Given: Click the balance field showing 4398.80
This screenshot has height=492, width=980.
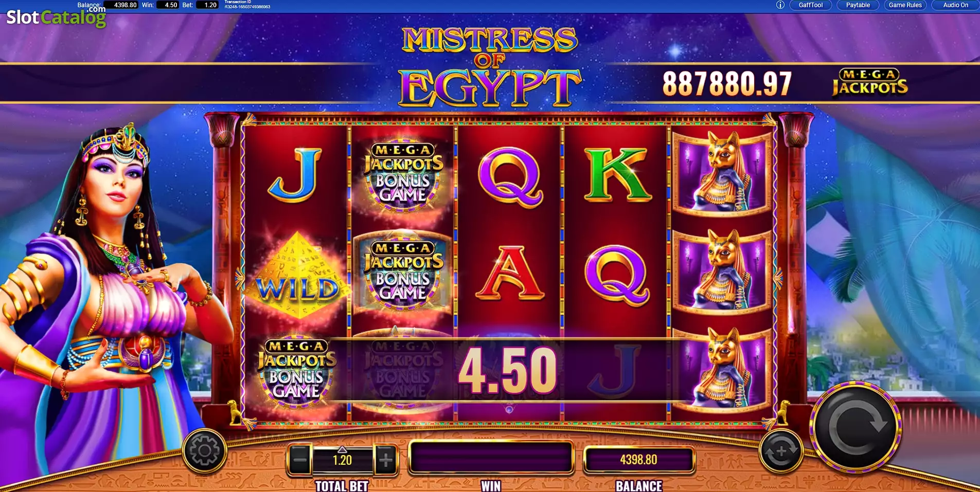Looking at the screenshot, I should click(638, 460).
